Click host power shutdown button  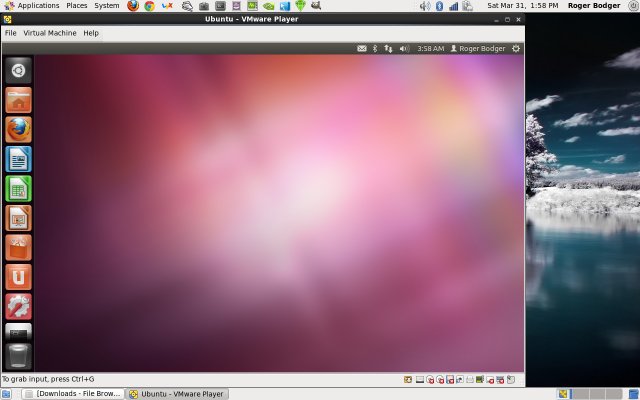[634, 6]
